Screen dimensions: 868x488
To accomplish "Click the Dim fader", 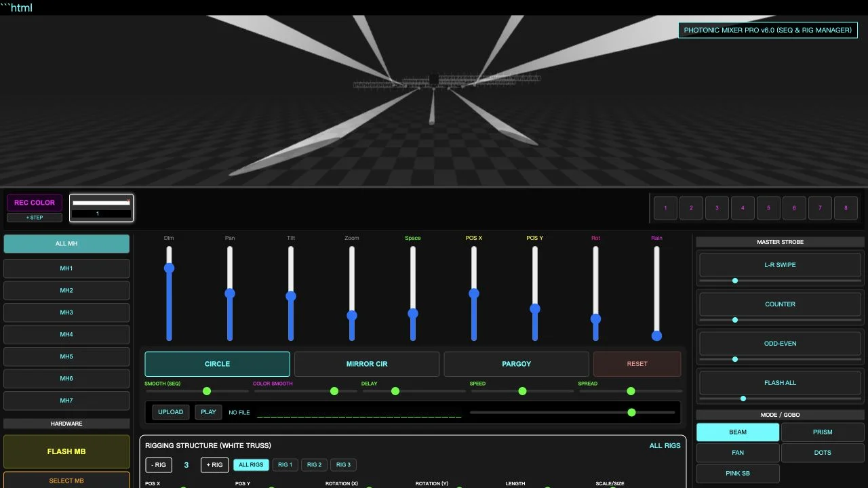I will click(x=169, y=293).
